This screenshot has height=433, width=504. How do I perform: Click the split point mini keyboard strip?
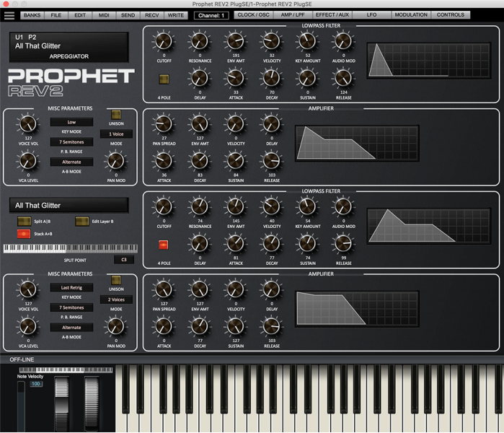click(70, 248)
